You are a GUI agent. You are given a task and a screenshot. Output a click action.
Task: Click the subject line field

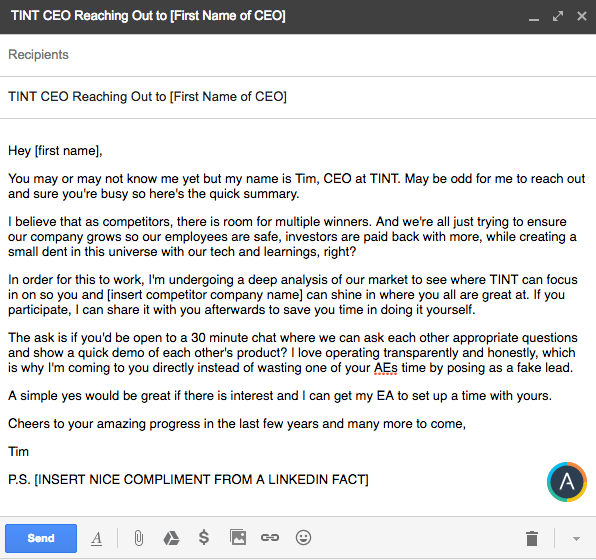click(x=298, y=97)
